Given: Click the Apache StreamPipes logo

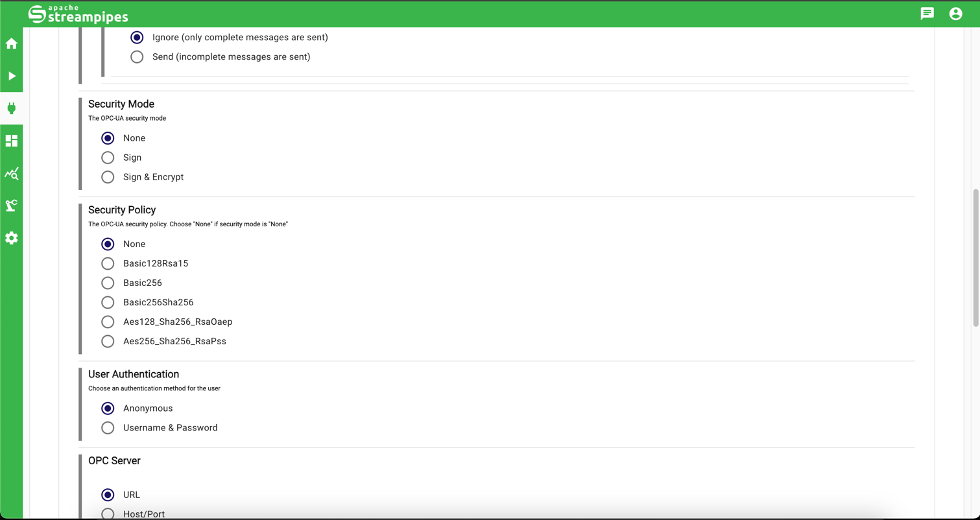Looking at the screenshot, I should click(x=78, y=14).
